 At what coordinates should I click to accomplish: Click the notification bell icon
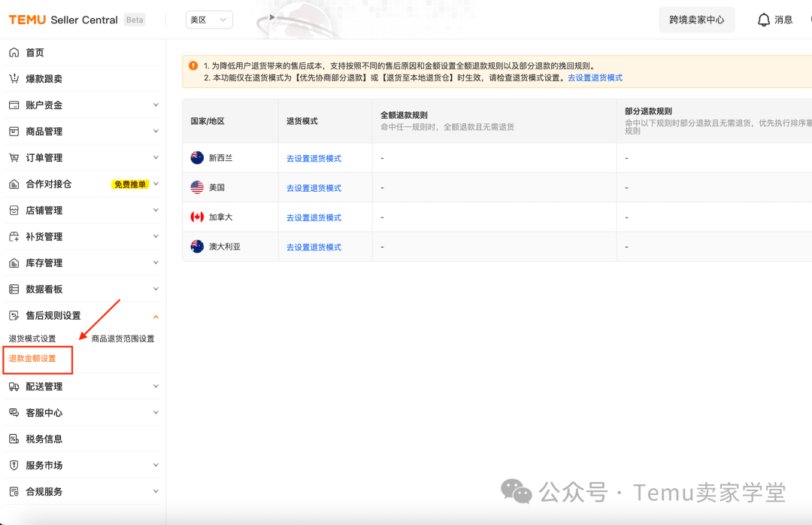764,20
